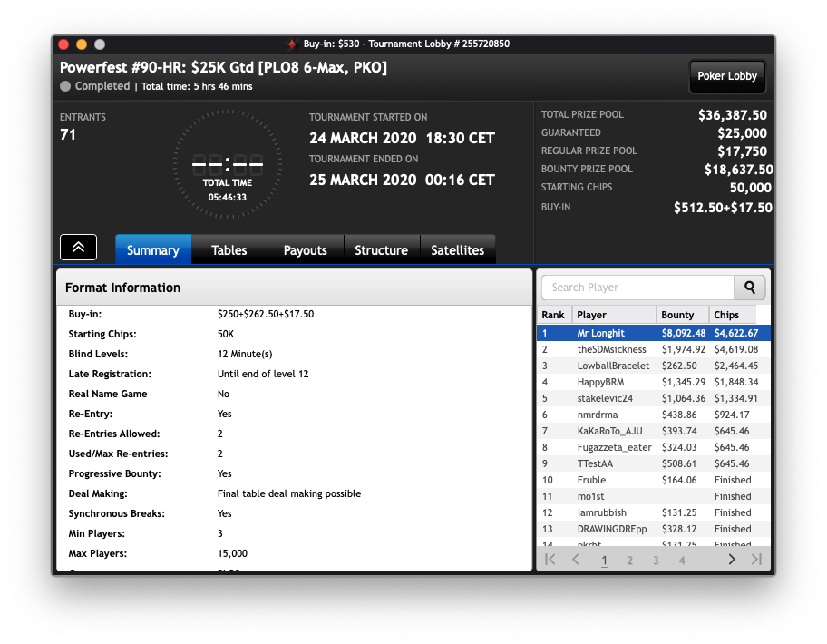Select player theSDMsickness in the ranking list

(611, 349)
